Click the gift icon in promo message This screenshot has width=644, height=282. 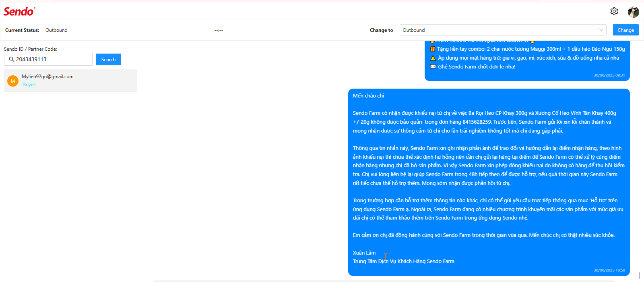click(x=433, y=49)
